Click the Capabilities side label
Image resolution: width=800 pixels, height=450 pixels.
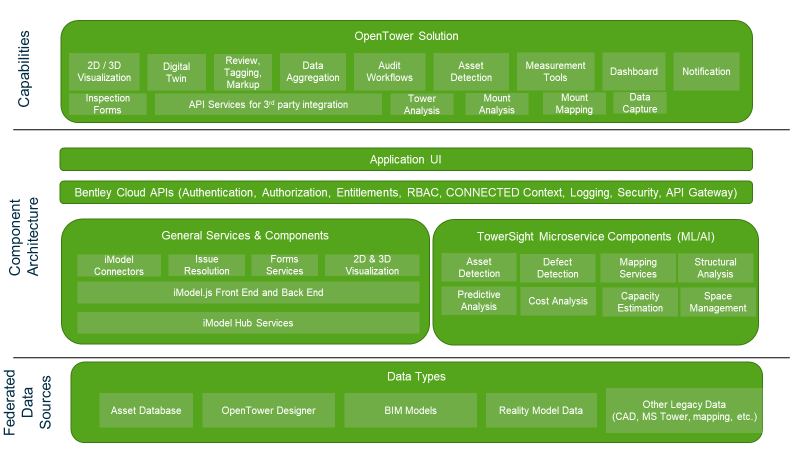[24, 69]
